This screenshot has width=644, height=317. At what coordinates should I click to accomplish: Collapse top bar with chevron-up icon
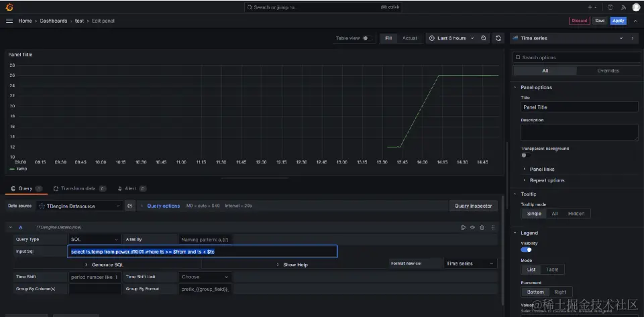635,21
